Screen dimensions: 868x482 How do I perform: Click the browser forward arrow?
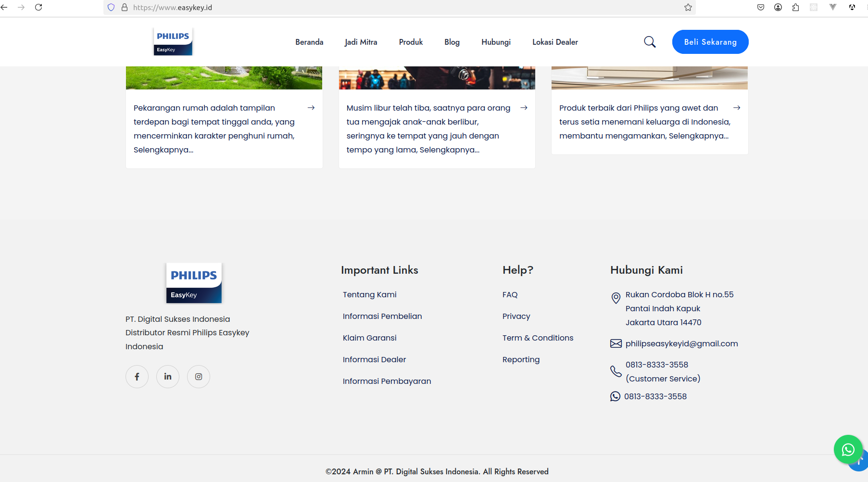click(x=21, y=7)
